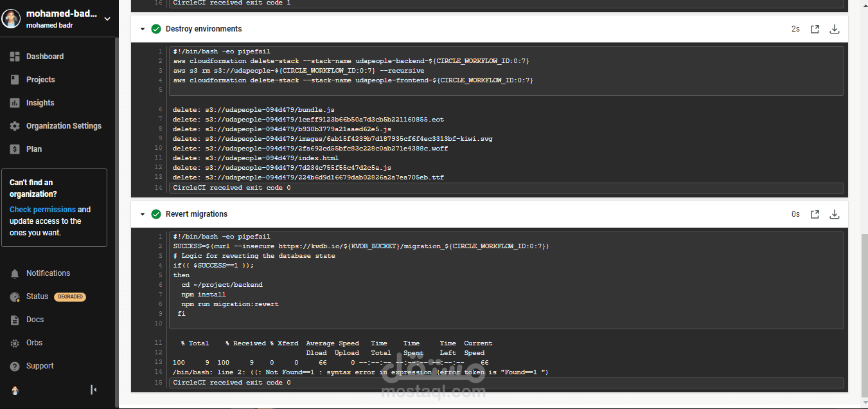Open the Organization Settings gear icon
The width and height of the screenshot is (868, 409).
(x=15, y=126)
